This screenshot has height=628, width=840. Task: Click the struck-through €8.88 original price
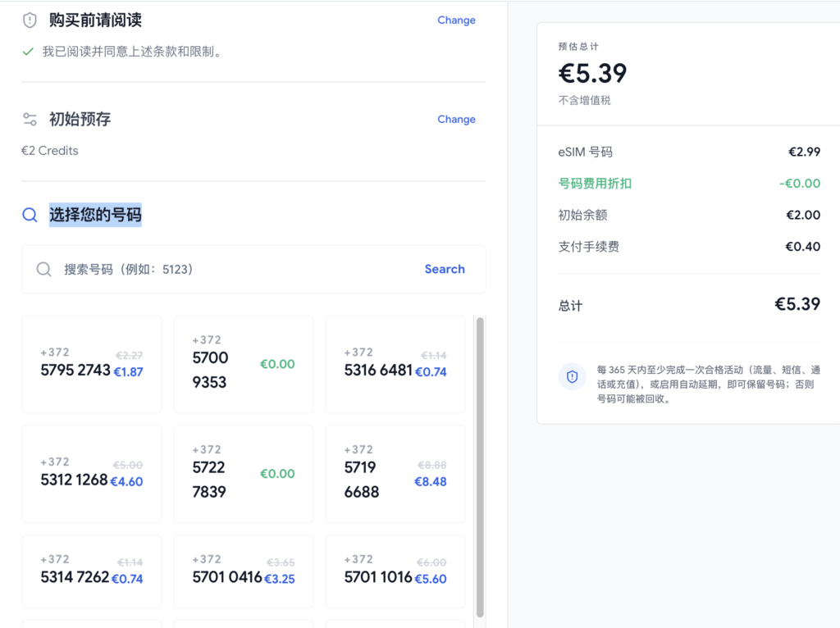point(432,465)
